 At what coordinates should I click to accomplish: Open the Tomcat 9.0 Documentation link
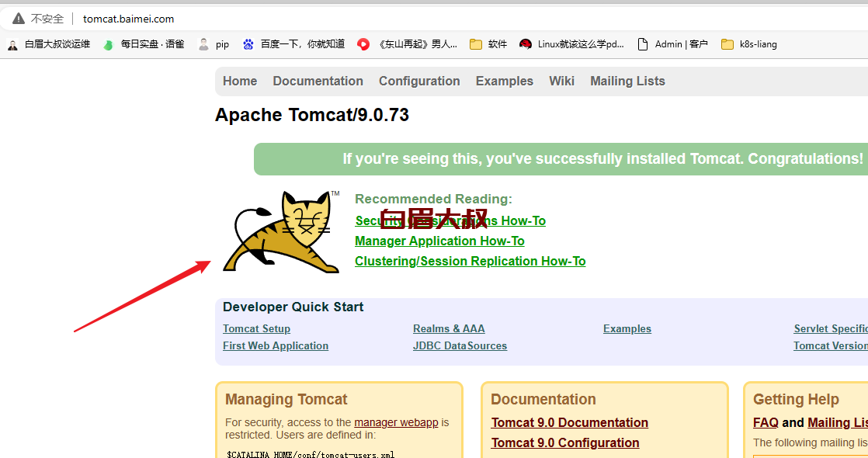coord(569,422)
